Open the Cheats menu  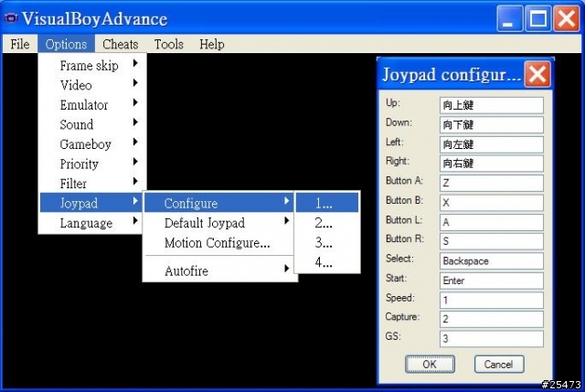[x=120, y=44]
